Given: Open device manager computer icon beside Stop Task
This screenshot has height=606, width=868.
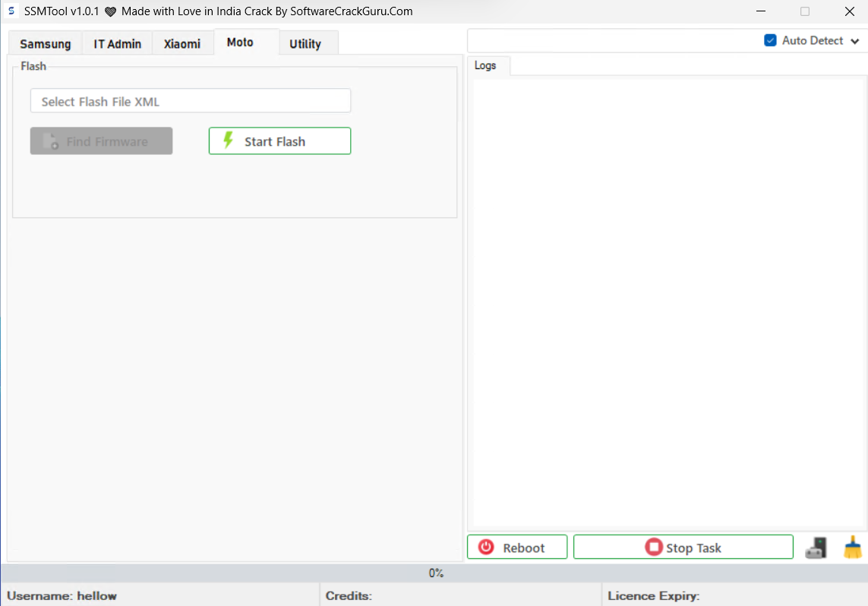Looking at the screenshot, I should [816, 548].
